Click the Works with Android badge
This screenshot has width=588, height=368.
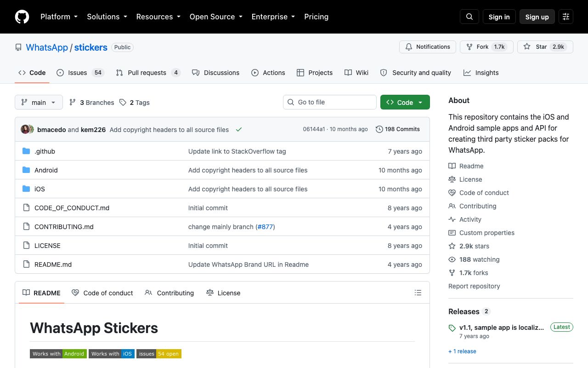58,354
